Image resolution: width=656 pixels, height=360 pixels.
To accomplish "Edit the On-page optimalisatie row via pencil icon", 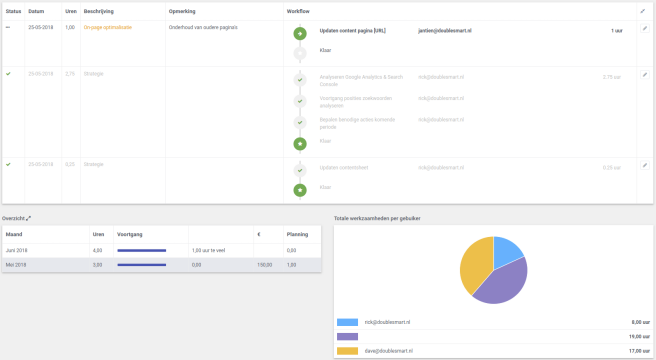I will (645, 28).
